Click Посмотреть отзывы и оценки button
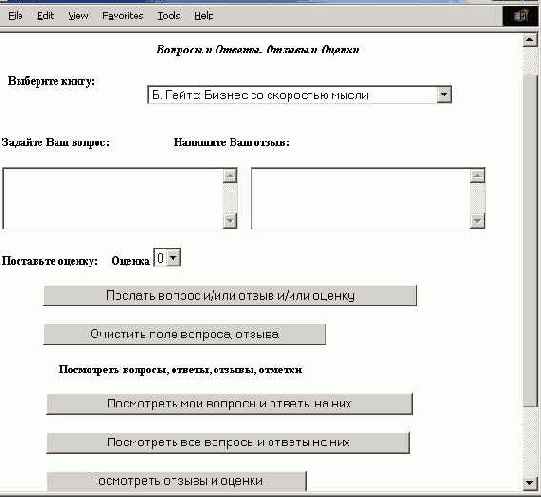 tap(176, 481)
